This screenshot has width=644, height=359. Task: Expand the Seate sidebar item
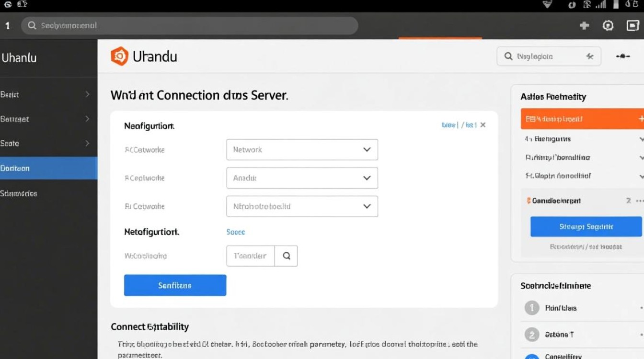(x=48, y=143)
